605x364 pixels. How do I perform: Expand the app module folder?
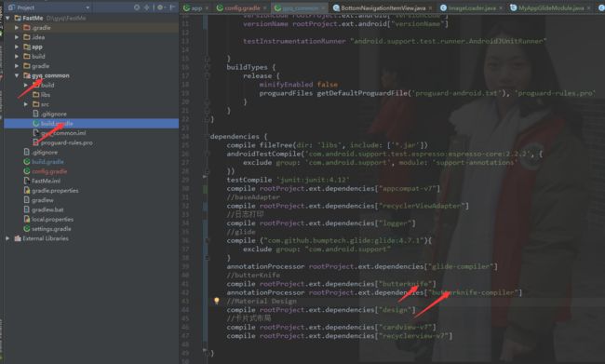coord(17,47)
